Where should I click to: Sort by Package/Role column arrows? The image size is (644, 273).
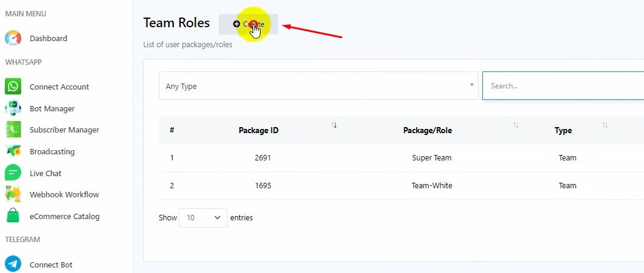[516, 125]
